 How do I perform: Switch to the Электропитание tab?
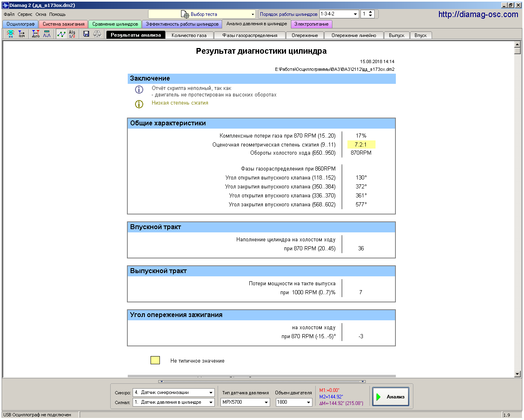pos(311,24)
